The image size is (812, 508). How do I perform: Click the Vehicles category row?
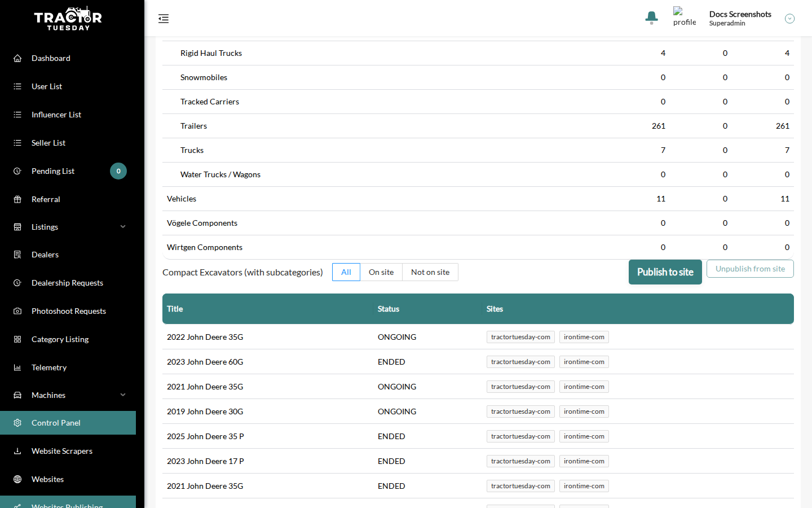coord(478,199)
